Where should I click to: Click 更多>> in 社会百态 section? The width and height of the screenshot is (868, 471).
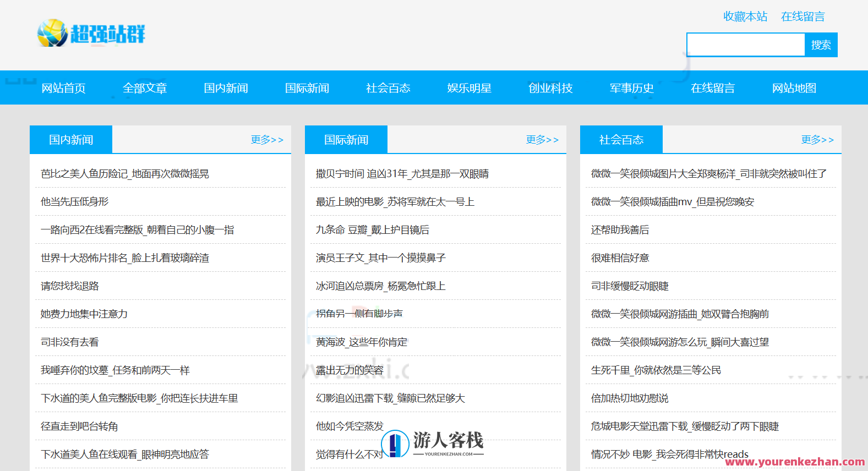point(818,140)
